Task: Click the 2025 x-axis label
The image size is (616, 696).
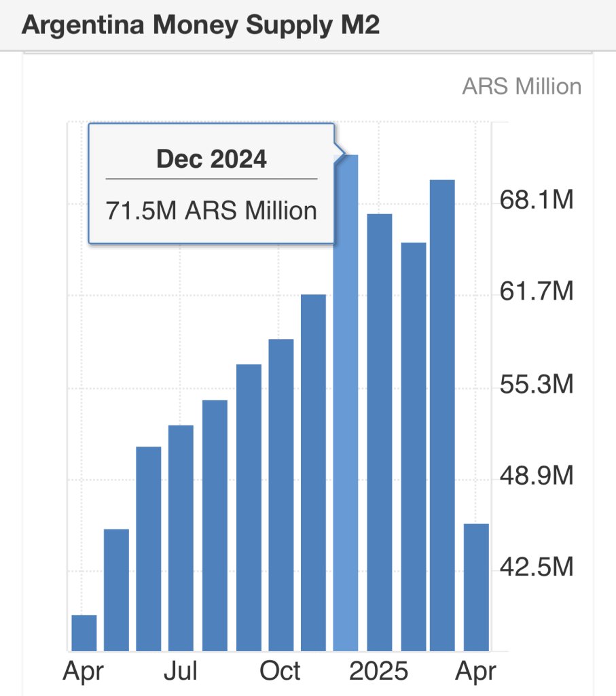Action: (379, 671)
